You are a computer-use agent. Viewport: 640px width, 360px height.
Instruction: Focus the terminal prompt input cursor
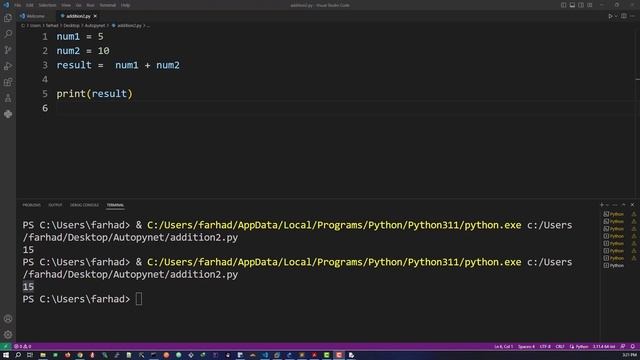click(139, 299)
